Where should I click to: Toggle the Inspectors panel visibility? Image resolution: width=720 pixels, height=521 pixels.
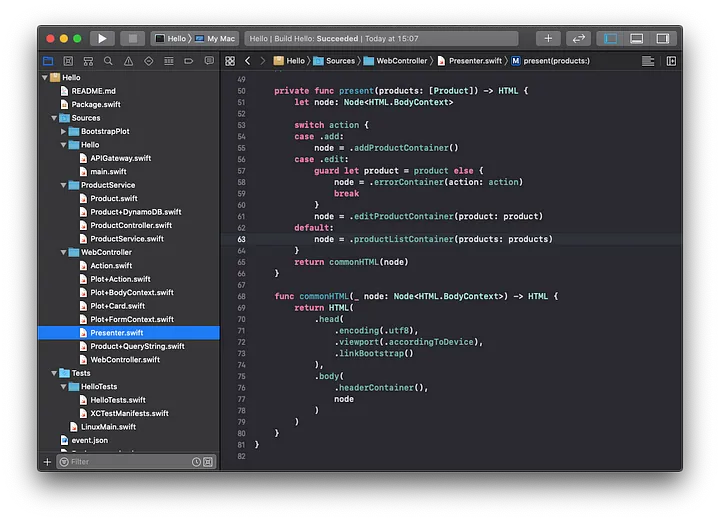(x=662, y=39)
